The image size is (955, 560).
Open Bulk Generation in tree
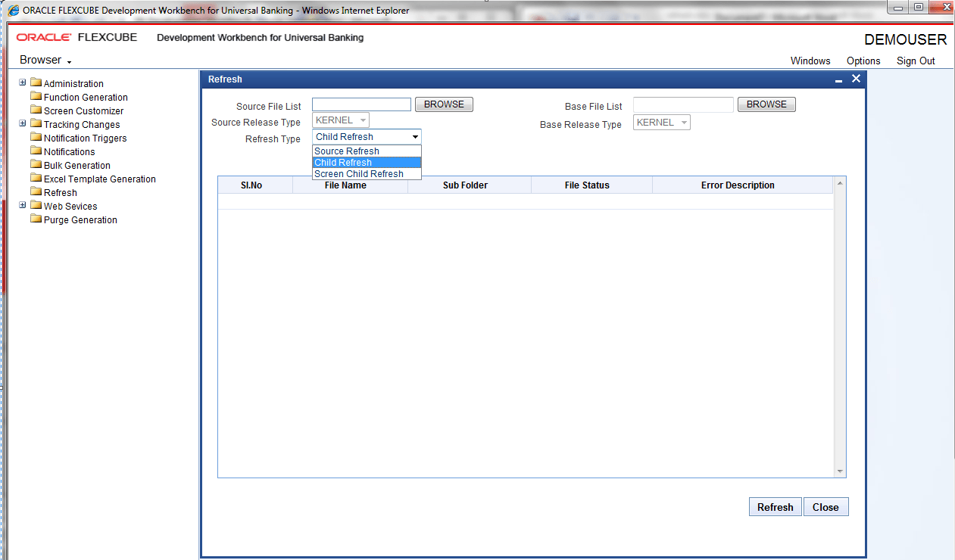point(76,166)
